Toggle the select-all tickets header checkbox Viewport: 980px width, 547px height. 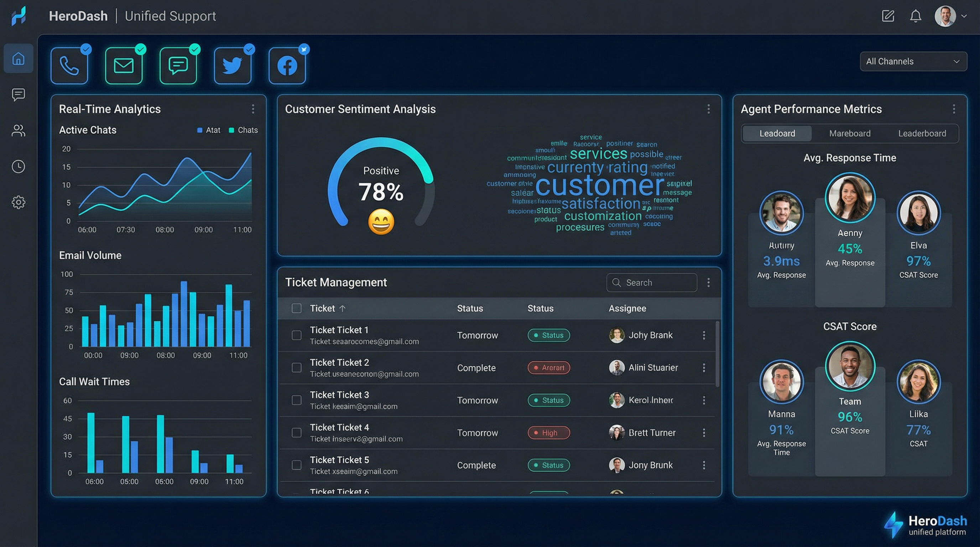coord(296,308)
